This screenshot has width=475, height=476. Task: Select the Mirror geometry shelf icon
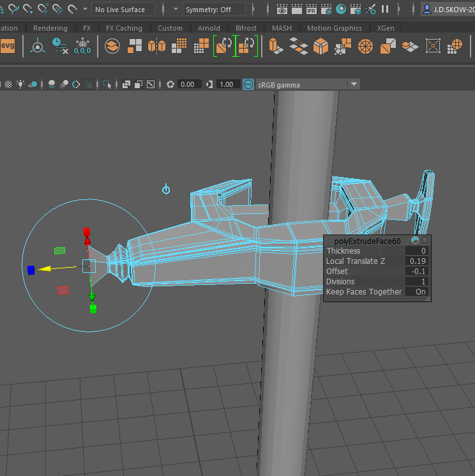pyautogui.click(x=156, y=46)
